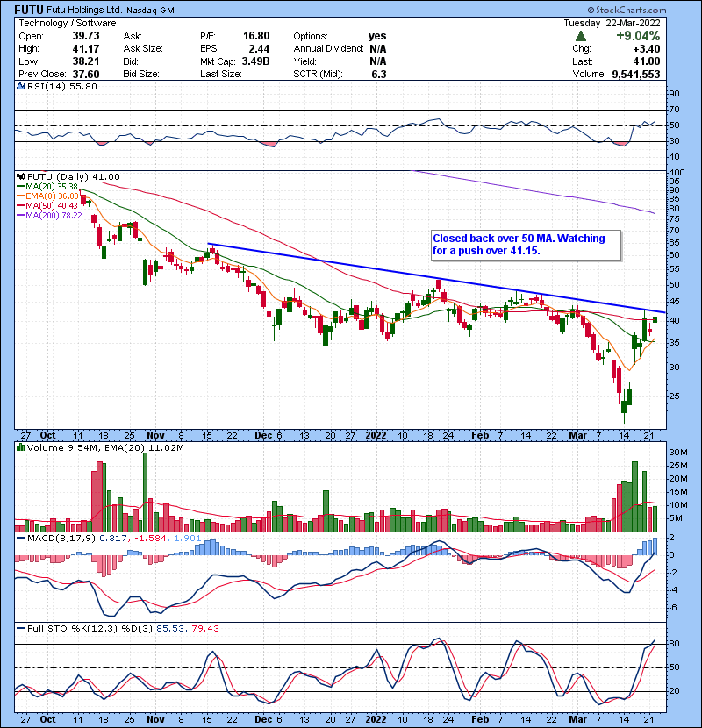Click the RSI(14) line chart icon
Screen dimensions: 702x728
pos(21,88)
